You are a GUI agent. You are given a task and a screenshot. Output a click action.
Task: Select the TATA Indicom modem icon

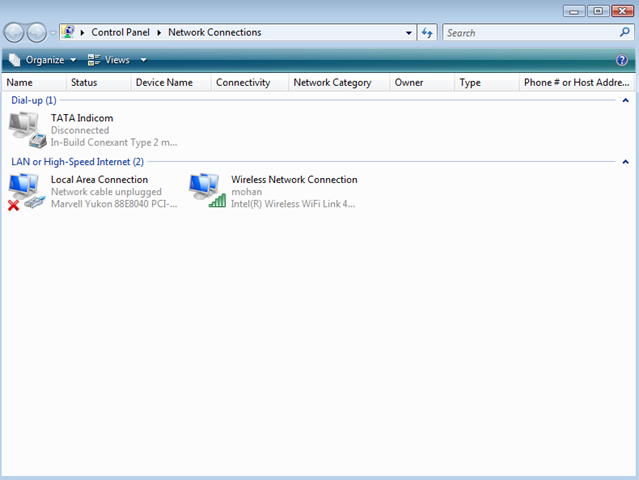pyautogui.click(x=27, y=130)
